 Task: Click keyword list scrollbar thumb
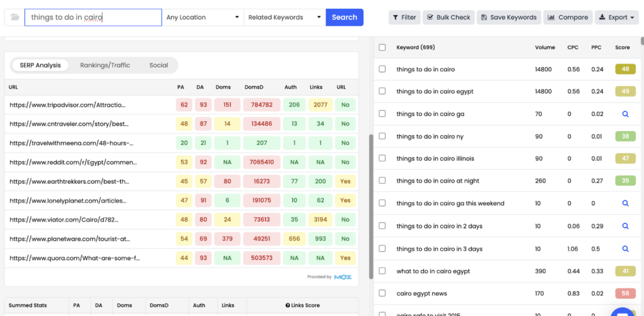(642, 41)
